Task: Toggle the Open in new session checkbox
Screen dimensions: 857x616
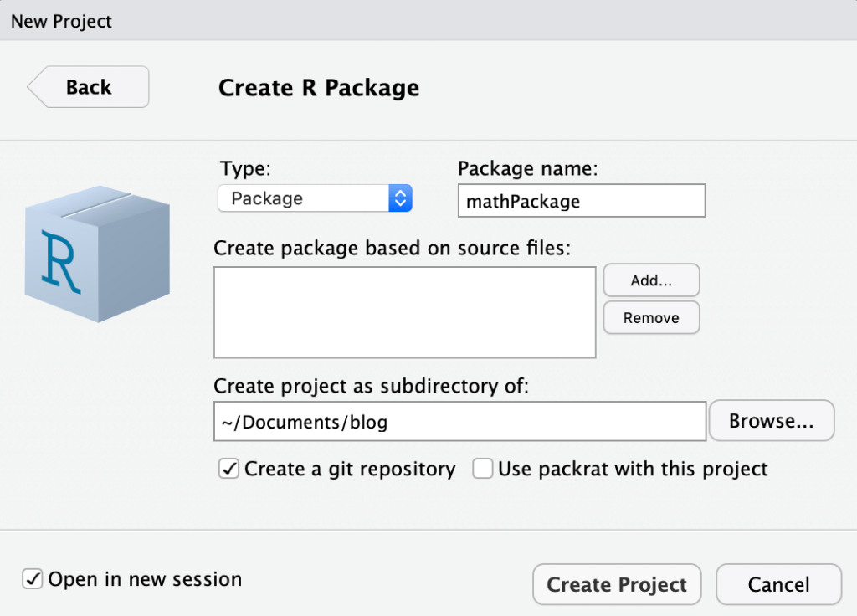Action: point(33,579)
